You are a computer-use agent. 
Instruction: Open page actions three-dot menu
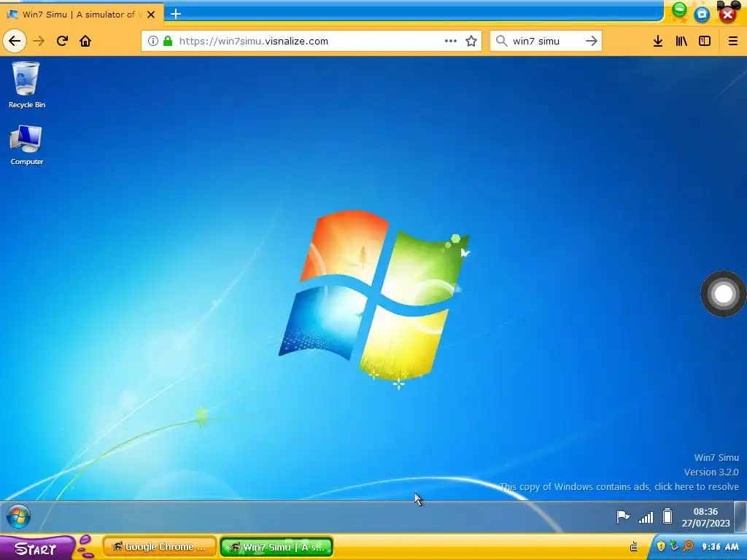tap(451, 41)
